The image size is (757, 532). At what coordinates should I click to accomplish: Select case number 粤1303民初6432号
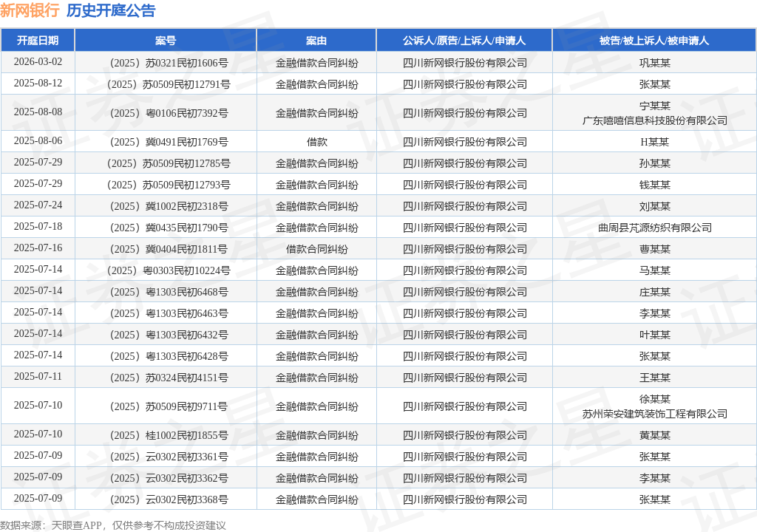(169, 335)
